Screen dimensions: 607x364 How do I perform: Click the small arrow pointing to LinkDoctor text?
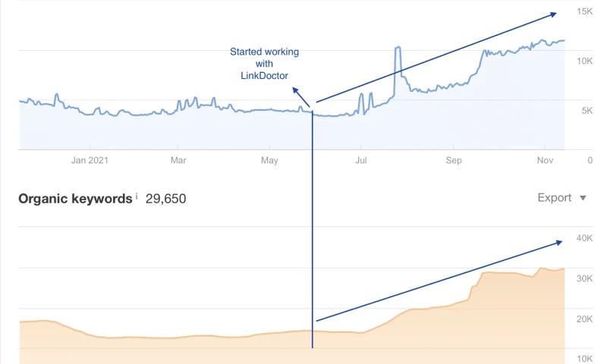[x=300, y=97]
